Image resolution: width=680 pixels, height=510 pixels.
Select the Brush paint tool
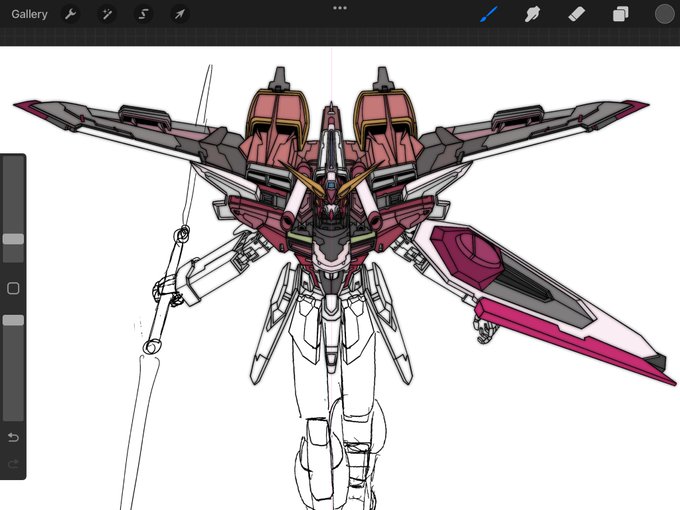pos(489,14)
